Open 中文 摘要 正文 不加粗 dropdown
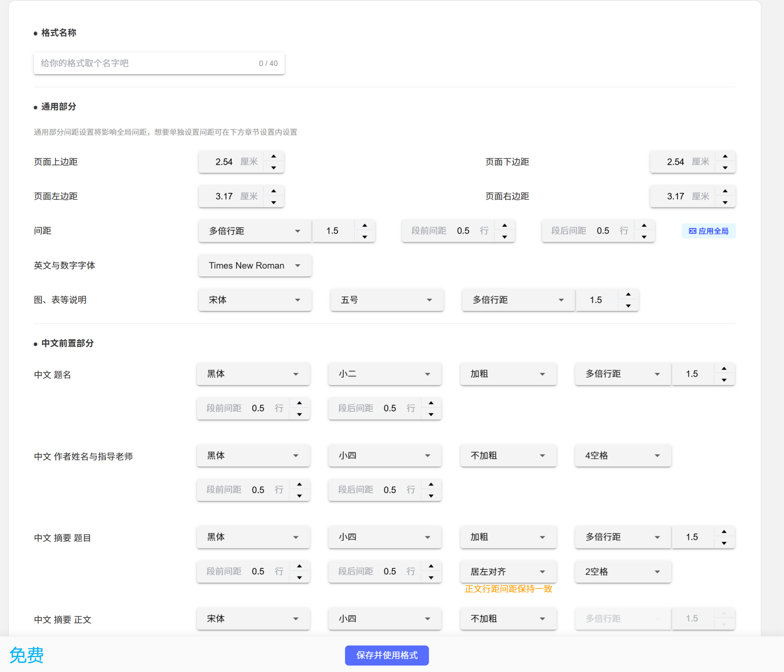Screen dimensions: 784x672 tap(508, 619)
